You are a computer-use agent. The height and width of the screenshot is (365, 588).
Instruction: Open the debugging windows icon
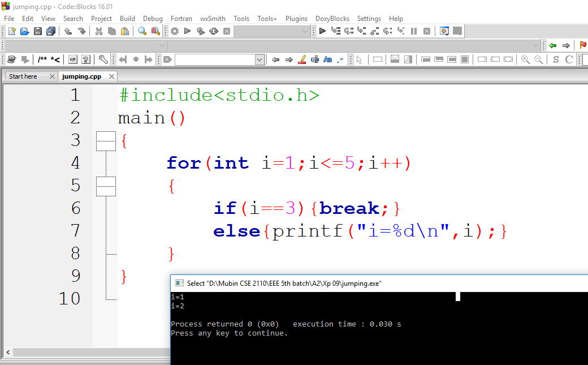pos(444,31)
